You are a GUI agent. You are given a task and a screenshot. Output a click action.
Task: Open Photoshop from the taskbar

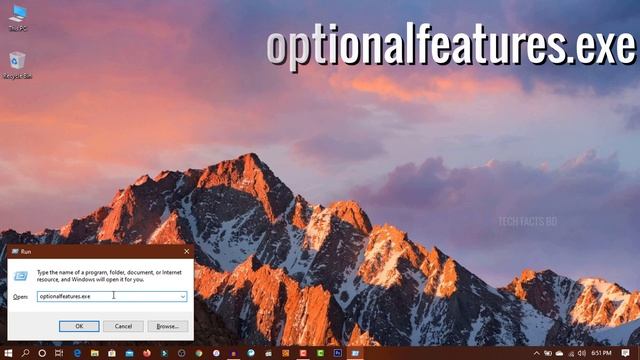click(338, 353)
